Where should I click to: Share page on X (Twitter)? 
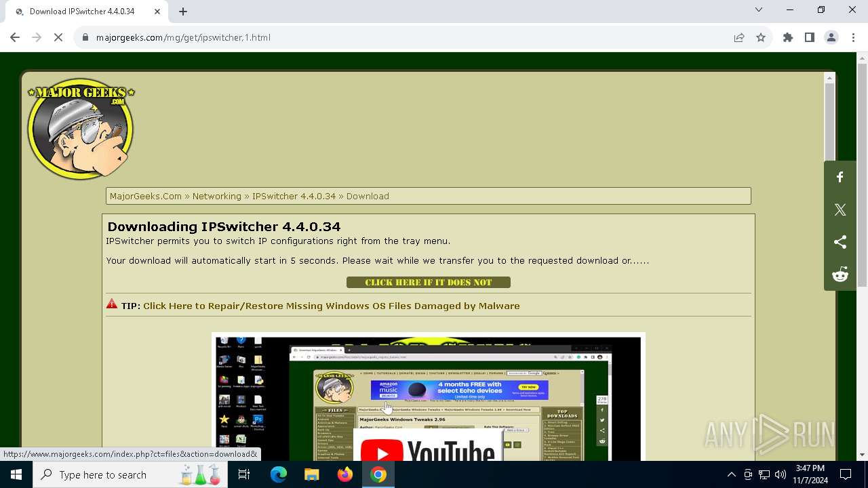coord(840,209)
